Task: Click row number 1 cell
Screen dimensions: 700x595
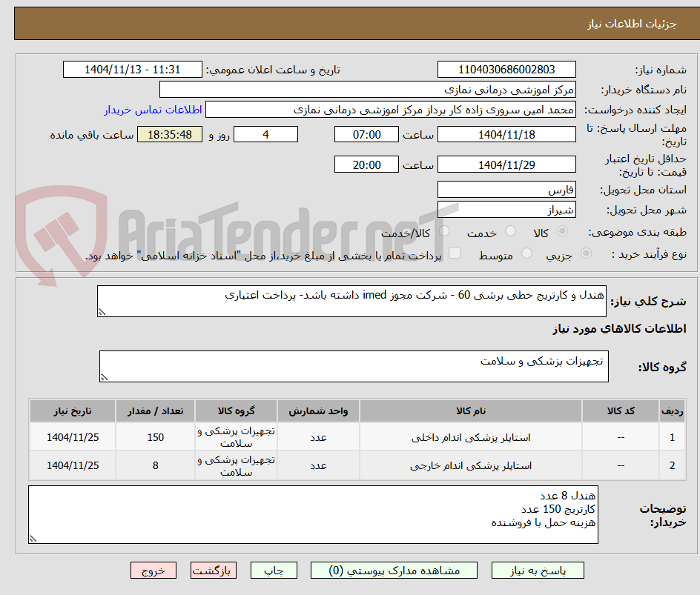Action: click(x=673, y=438)
